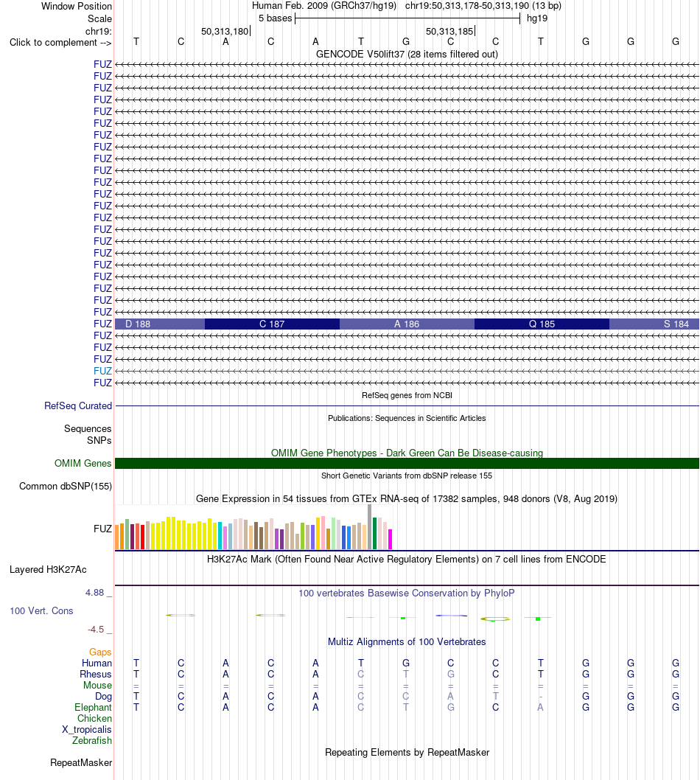The image size is (700, 780).
Task: Click 100 vertebrates Basewise Conservation title
Action: [407, 593]
